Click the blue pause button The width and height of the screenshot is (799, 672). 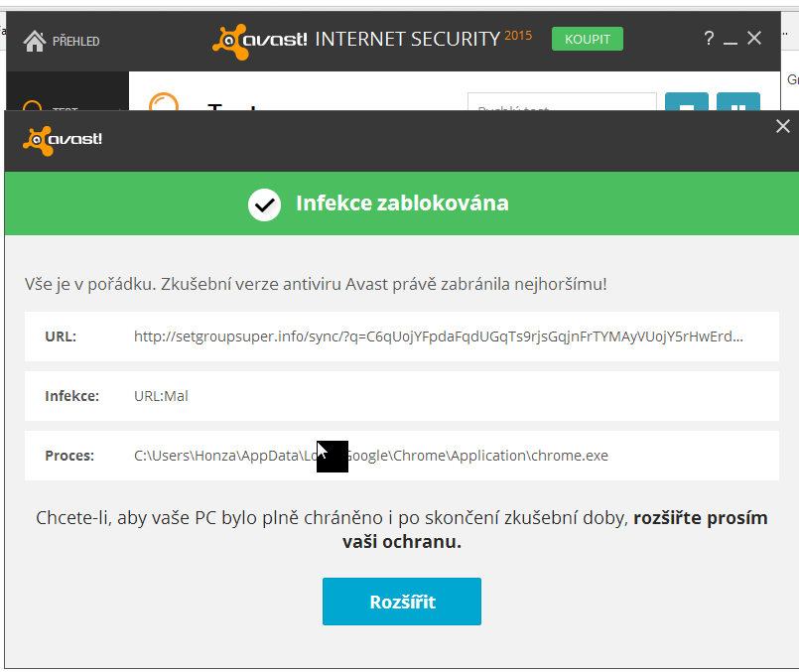(x=737, y=104)
